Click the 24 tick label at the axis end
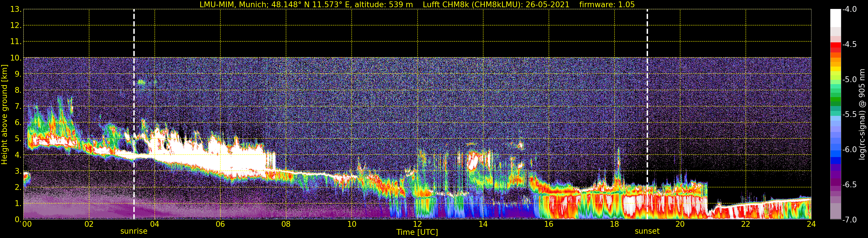868x238 pixels. point(811,224)
